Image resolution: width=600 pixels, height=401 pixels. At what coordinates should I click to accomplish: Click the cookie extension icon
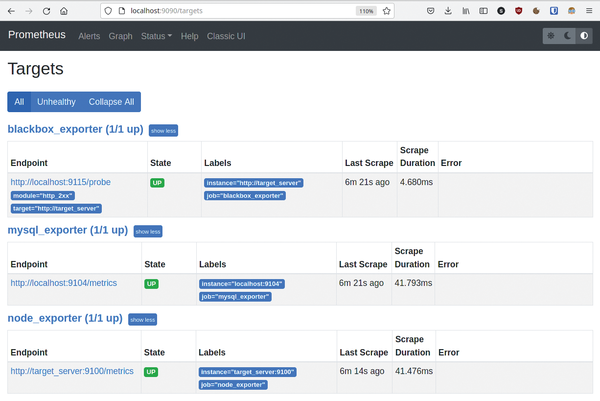pos(536,11)
